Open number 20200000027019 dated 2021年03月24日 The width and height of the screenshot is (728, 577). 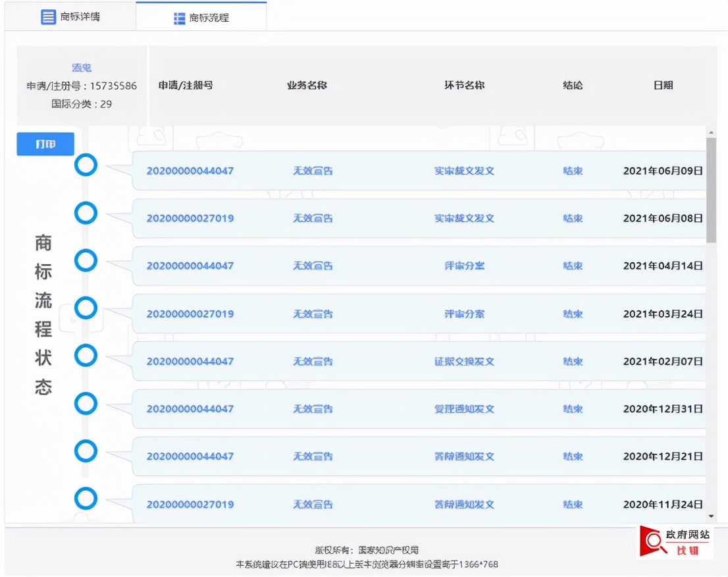pos(190,314)
